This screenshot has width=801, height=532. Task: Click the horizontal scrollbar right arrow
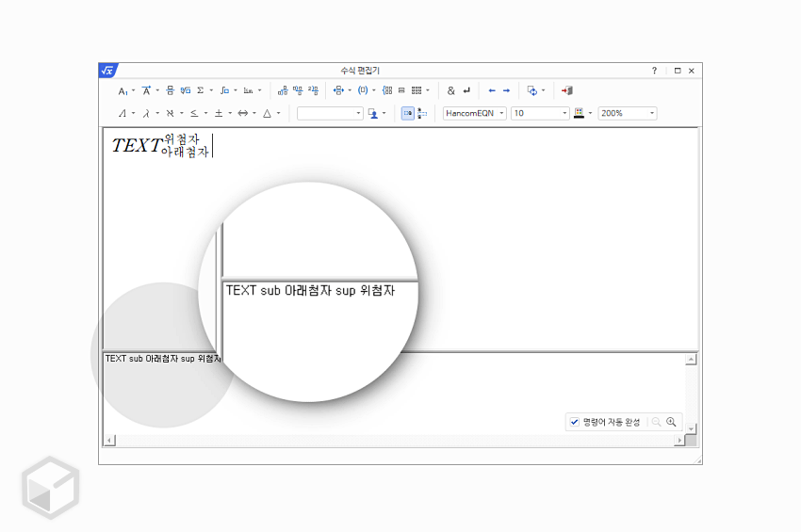point(679,440)
